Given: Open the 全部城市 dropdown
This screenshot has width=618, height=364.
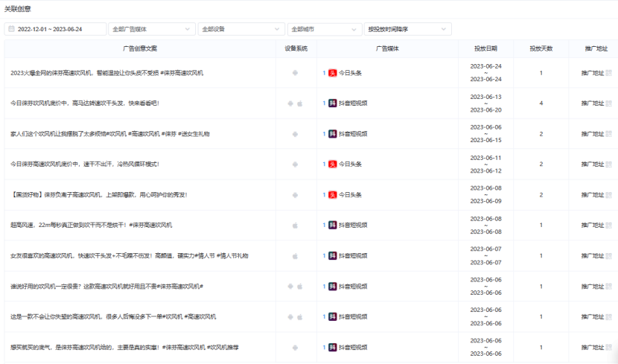Looking at the screenshot, I should [325, 29].
